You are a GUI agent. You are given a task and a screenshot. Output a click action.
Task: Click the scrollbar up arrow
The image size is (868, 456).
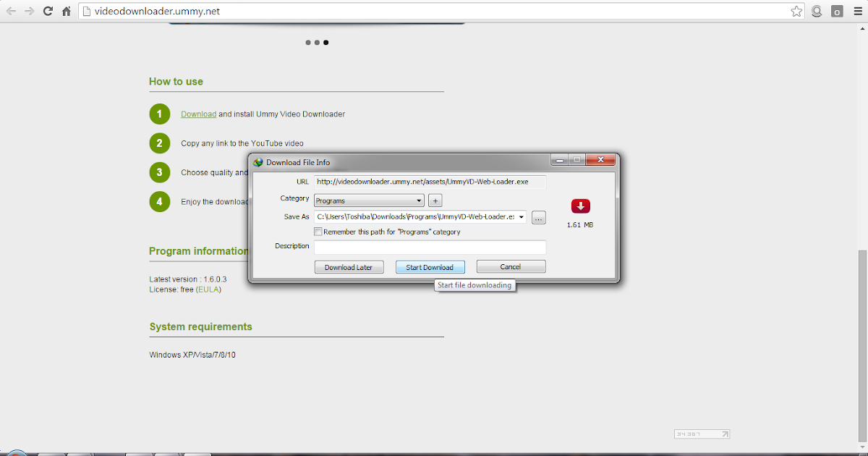pos(862,28)
